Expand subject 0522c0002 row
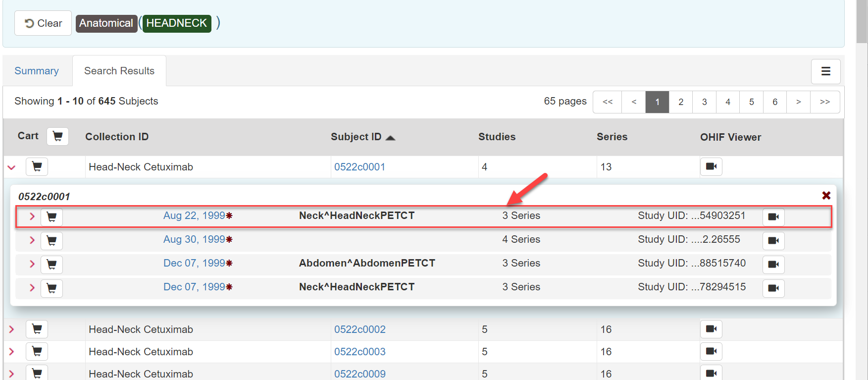Viewport: 868px width, 380px height. [x=11, y=329]
